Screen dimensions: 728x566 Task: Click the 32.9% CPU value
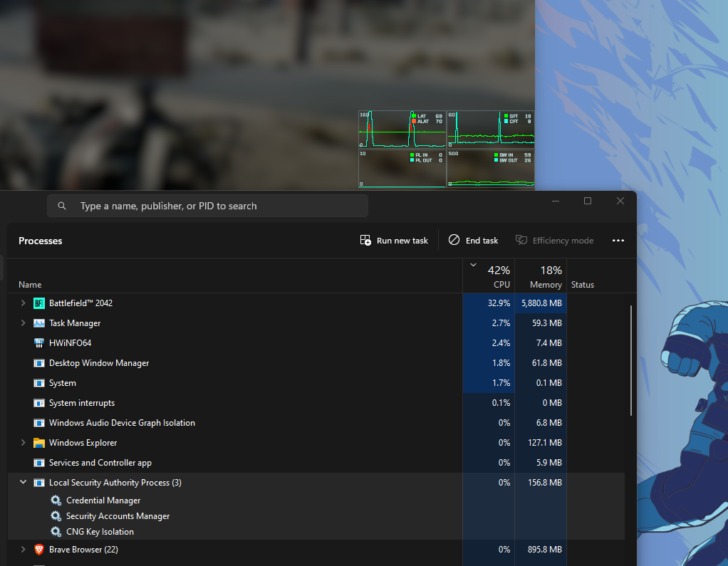point(499,303)
